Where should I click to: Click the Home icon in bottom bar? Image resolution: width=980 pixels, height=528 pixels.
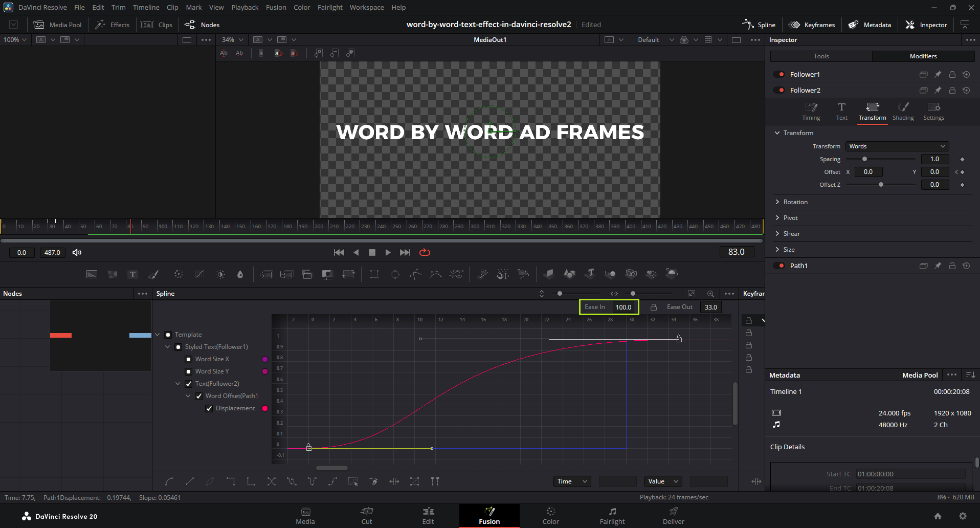(938, 516)
